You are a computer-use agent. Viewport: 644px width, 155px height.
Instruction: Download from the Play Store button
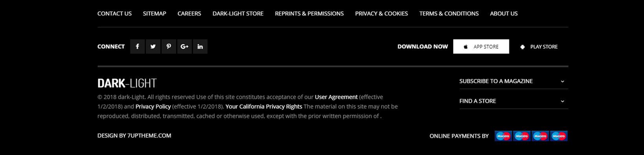click(x=539, y=47)
